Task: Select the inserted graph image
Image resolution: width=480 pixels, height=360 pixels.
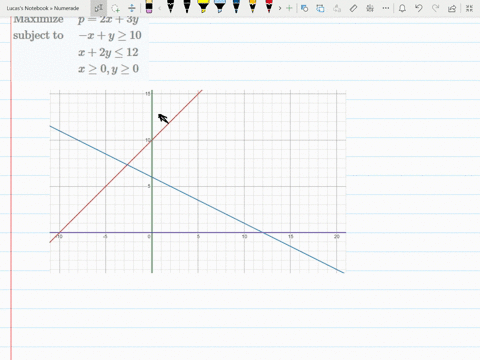Action: click(198, 181)
